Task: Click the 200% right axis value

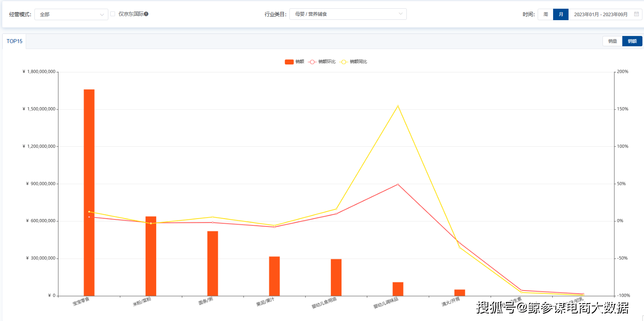Action: pos(623,72)
